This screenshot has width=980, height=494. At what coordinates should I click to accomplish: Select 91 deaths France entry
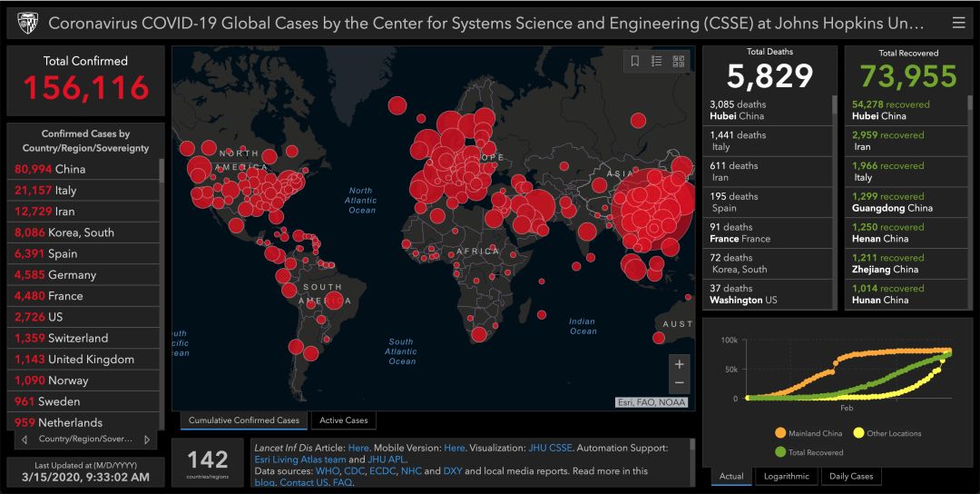tap(768, 232)
